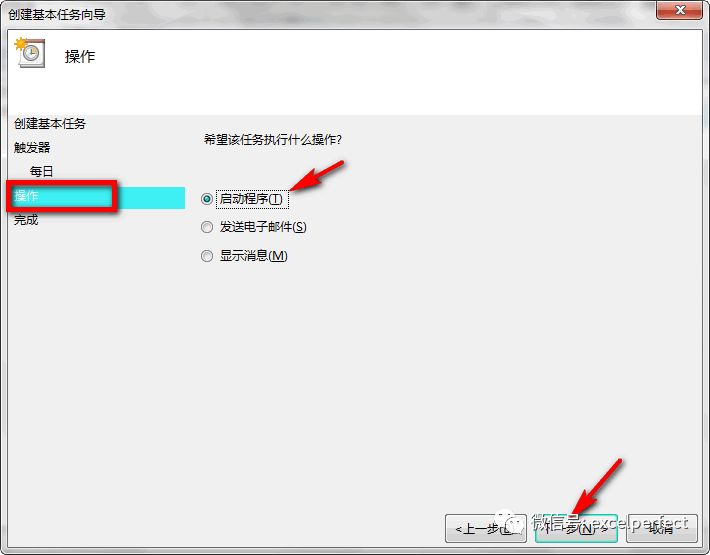
Task: Click the highlighted 操作 step
Action: 96,196
